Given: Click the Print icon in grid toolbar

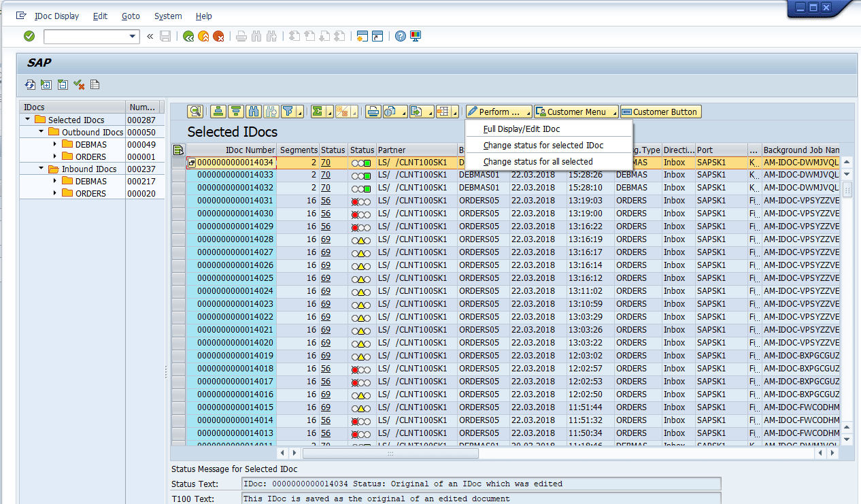Looking at the screenshot, I should (373, 112).
